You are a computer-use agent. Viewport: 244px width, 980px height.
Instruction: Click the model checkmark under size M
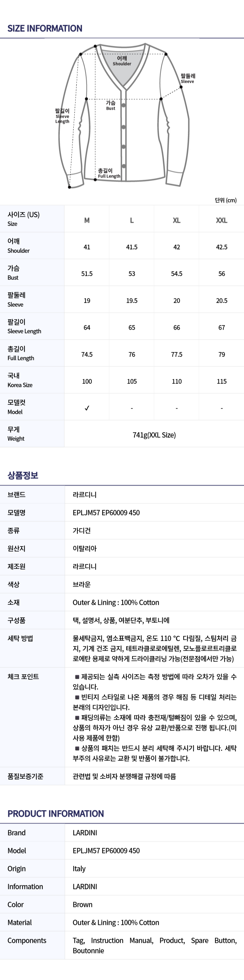pos(87,408)
